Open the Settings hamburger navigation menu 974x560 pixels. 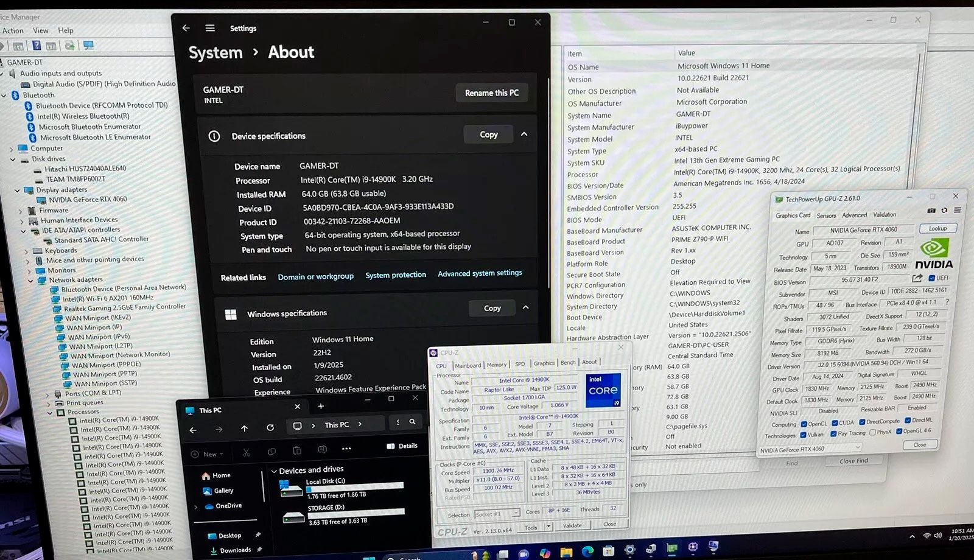(x=210, y=28)
